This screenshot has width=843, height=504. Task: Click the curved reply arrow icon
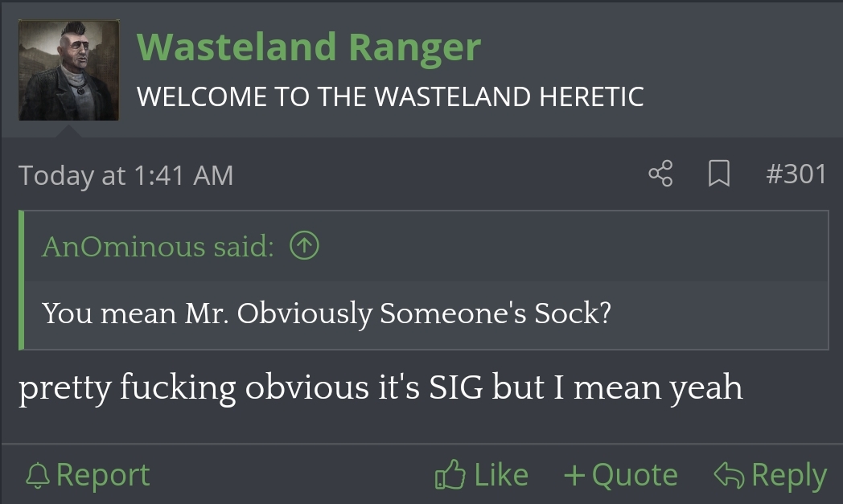coord(729,475)
